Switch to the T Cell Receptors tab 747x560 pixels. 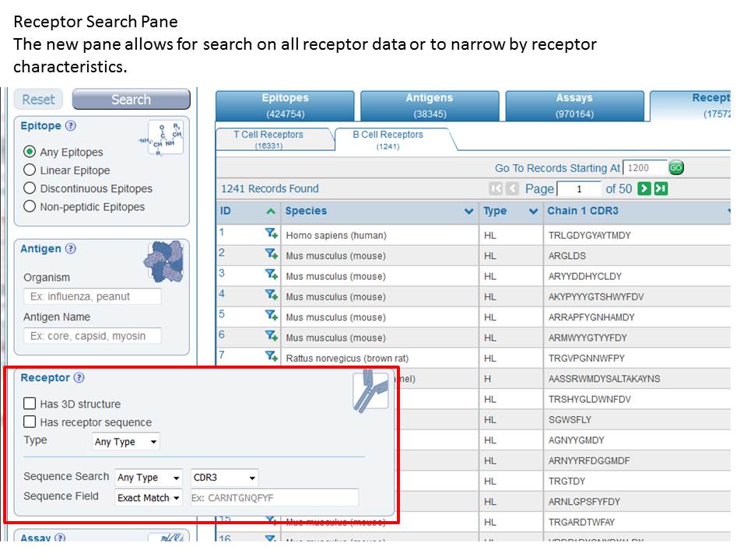point(268,139)
